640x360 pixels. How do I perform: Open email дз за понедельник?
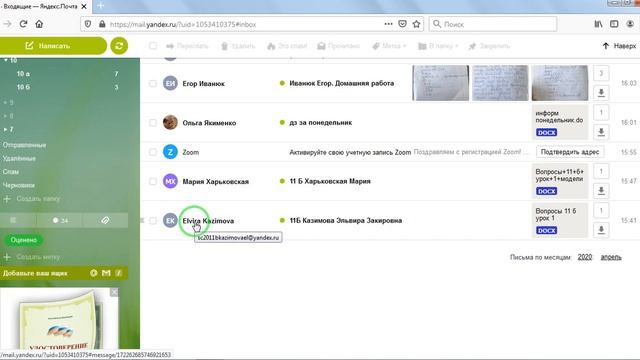(x=320, y=122)
